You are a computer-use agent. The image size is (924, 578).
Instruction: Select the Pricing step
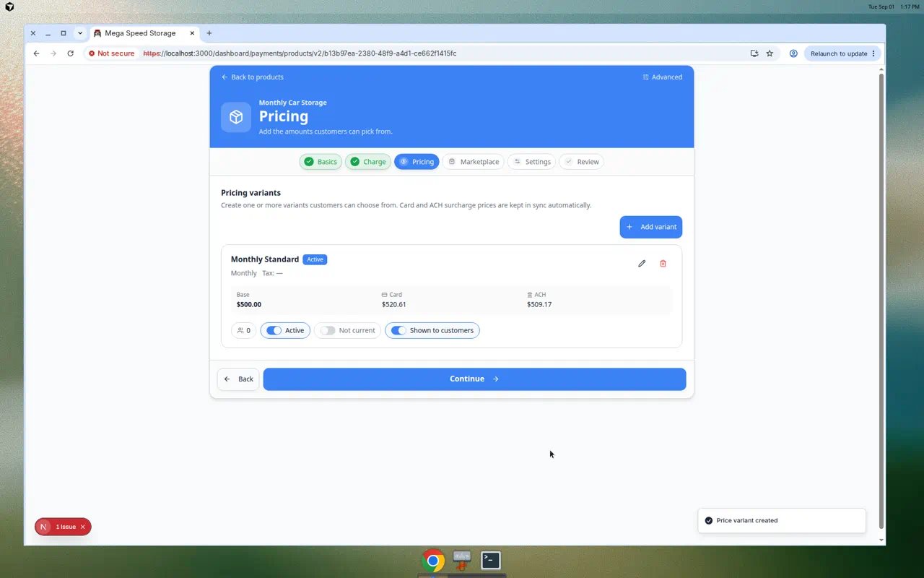(417, 162)
